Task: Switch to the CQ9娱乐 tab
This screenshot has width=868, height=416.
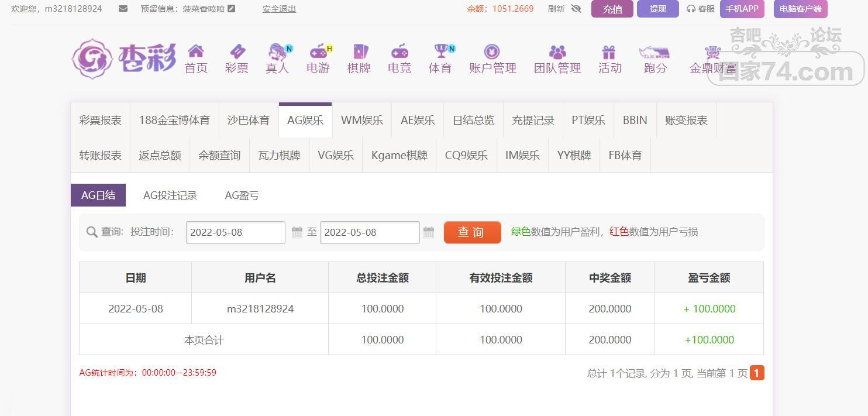Action: click(466, 155)
